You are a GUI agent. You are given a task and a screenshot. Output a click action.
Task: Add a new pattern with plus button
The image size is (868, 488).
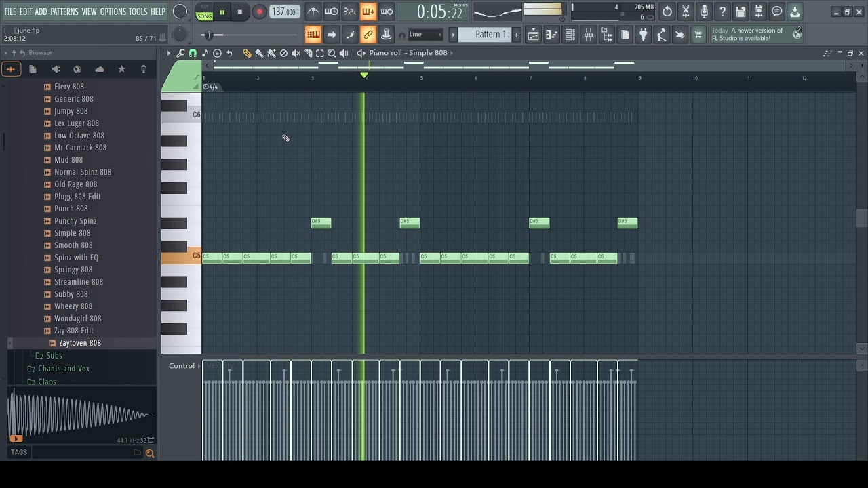[x=516, y=35]
